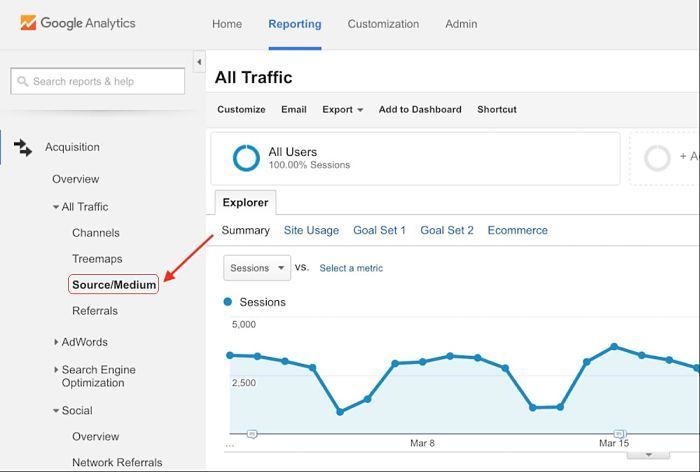Collapse the sidebar with the arrow handle
Screen dimensions: 700x472
[x=198, y=62]
